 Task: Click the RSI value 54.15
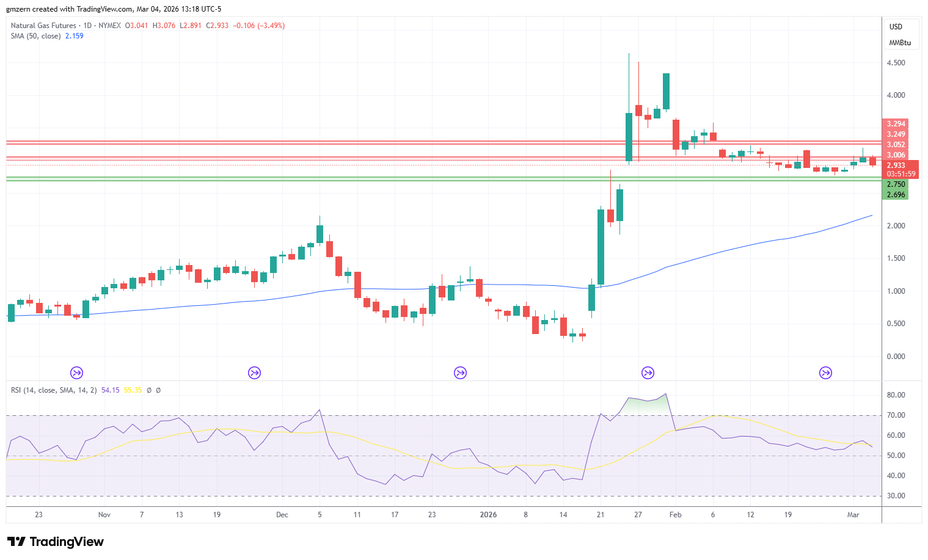coord(111,390)
